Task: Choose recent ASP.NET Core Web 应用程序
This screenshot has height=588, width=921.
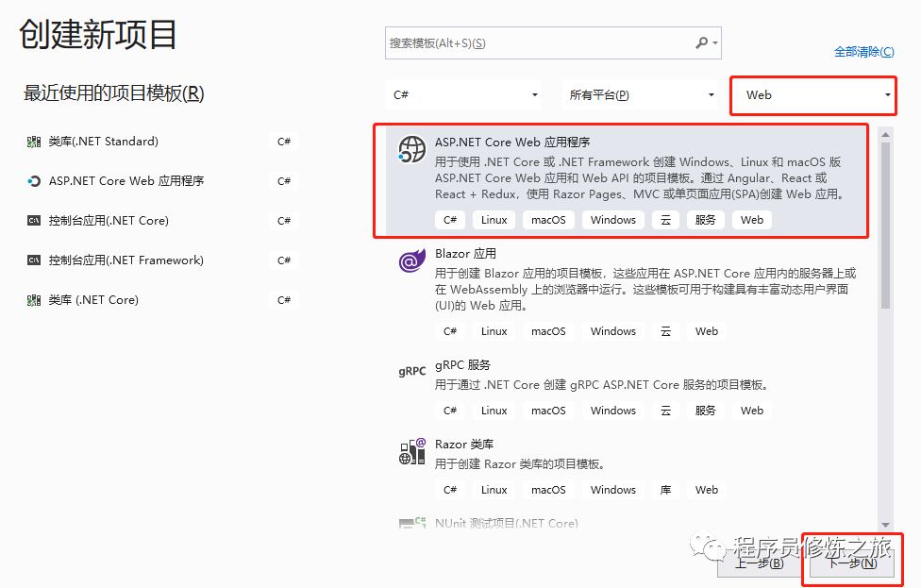Action: (x=161, y=181)
